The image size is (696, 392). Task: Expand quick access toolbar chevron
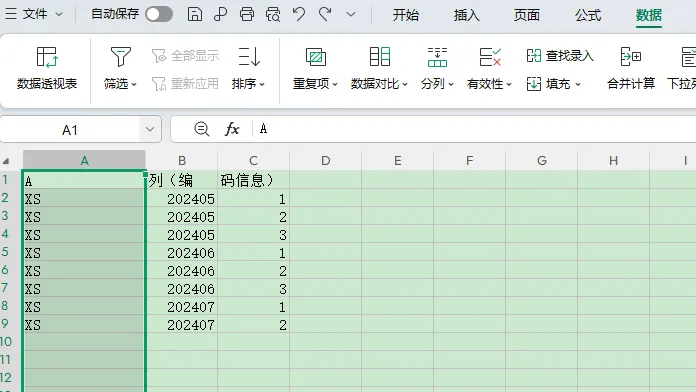(x=351, y=15)
